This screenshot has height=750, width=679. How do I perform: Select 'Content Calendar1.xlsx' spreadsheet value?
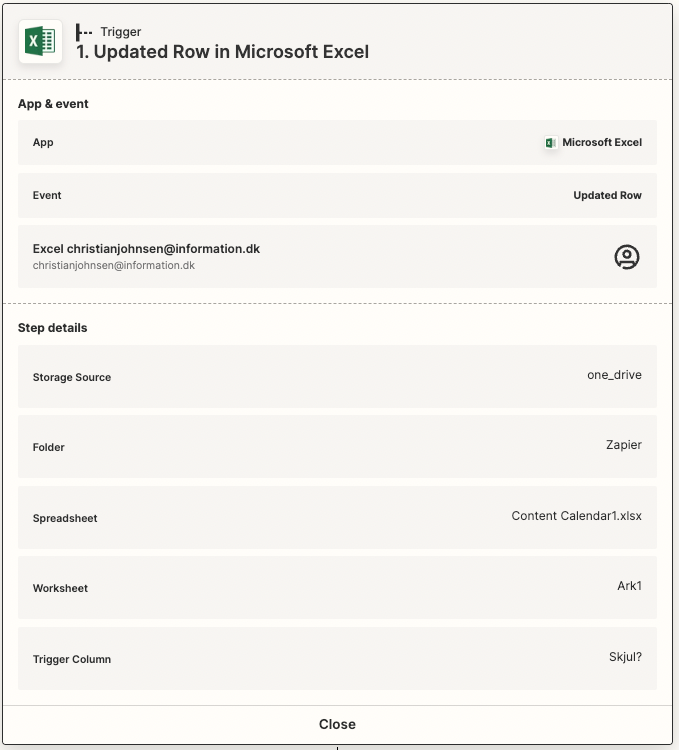tap(577, 516)
